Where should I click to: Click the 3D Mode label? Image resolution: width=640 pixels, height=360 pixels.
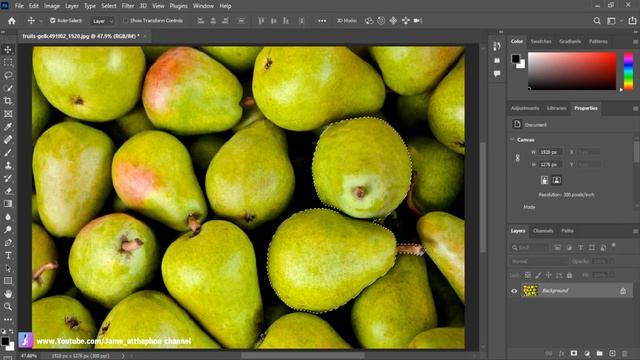pyautogui.click(x=346, y=20)
